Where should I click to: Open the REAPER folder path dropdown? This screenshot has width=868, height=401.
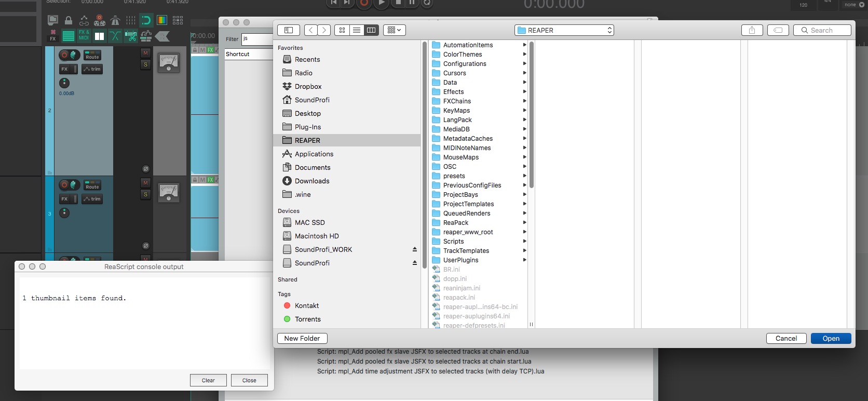564,30
